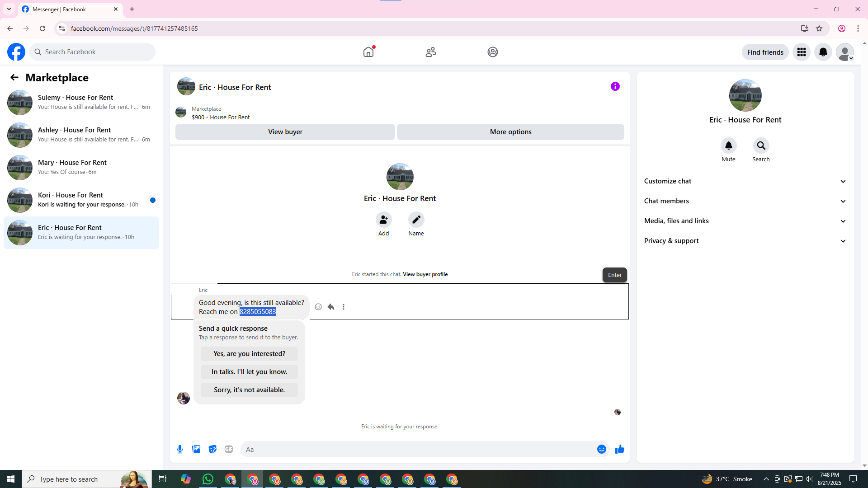This screenshot has height=488, width=868.
Task: Toggle the conversation information panel
Action: coord(615,86)
